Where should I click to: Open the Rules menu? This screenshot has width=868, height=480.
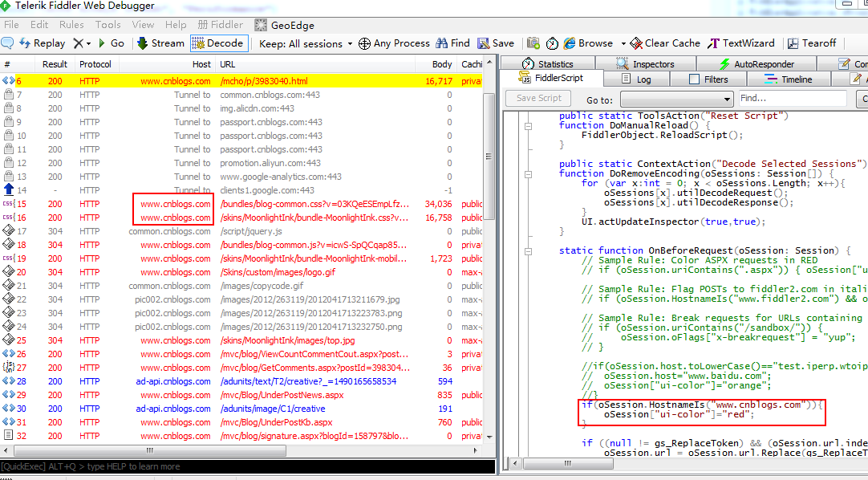point(71,25)
